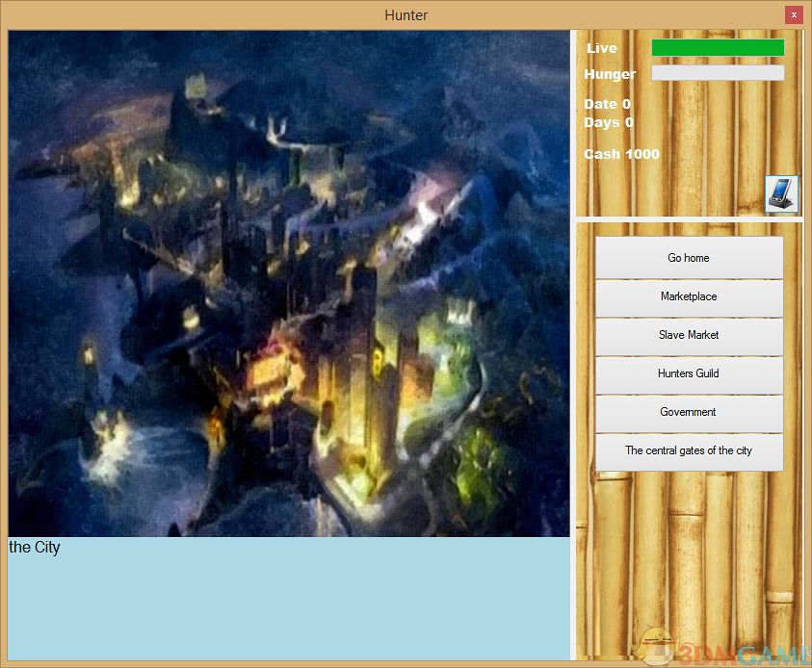Click the Live stat label

click(x=602, y=48)
